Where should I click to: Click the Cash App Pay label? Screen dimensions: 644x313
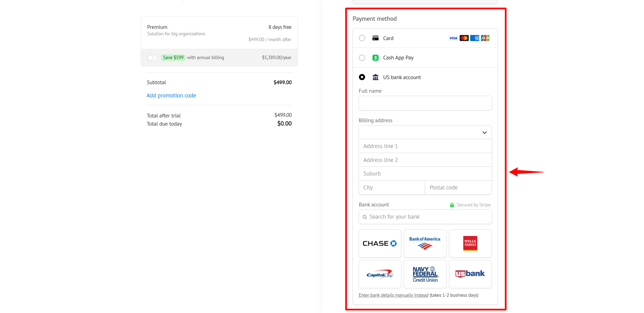point(398,58)
